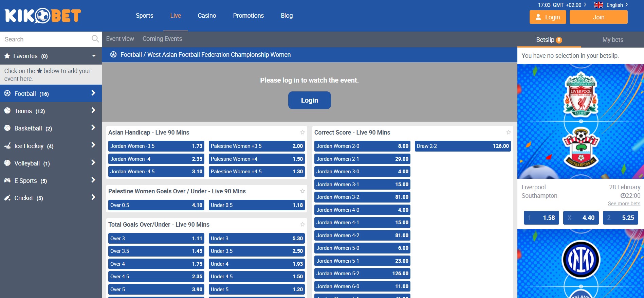Click the football icon in event header
Screen dimensions: 644x298
(x=113, y=54)
